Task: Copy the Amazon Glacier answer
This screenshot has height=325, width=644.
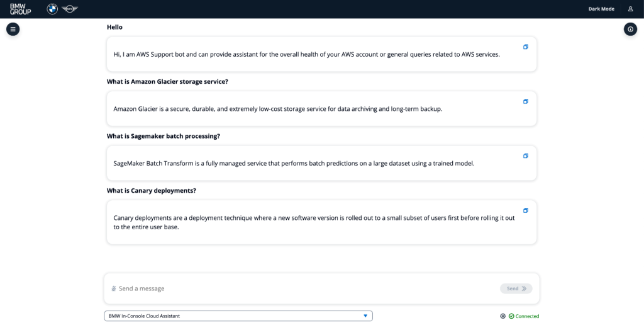Action: (x=525, y=101)
